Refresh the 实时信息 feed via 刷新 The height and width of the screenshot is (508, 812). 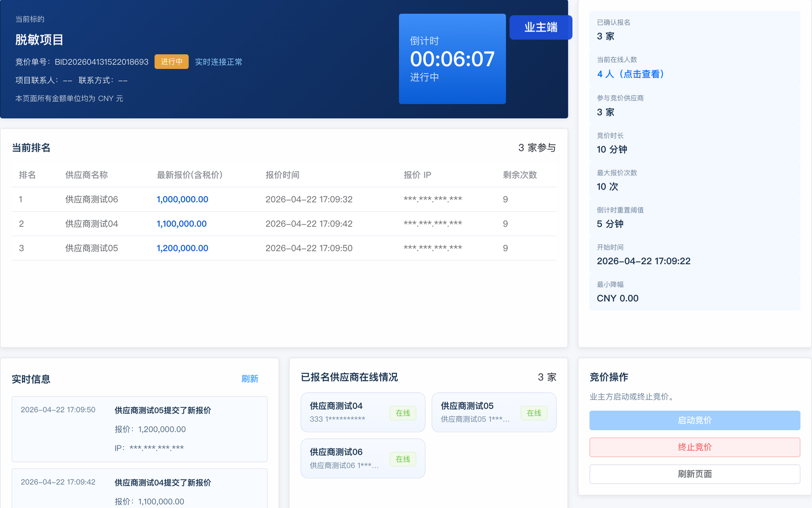point(250,379)
